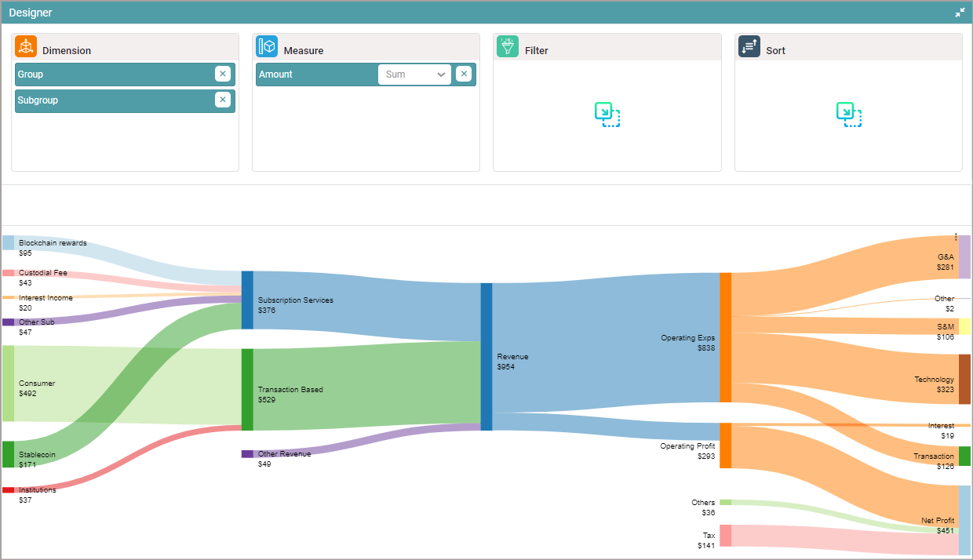The width and height of the screenshot is (973, 560).
Task: Remove the Subgroup dimension field
Action: [222, 100]
